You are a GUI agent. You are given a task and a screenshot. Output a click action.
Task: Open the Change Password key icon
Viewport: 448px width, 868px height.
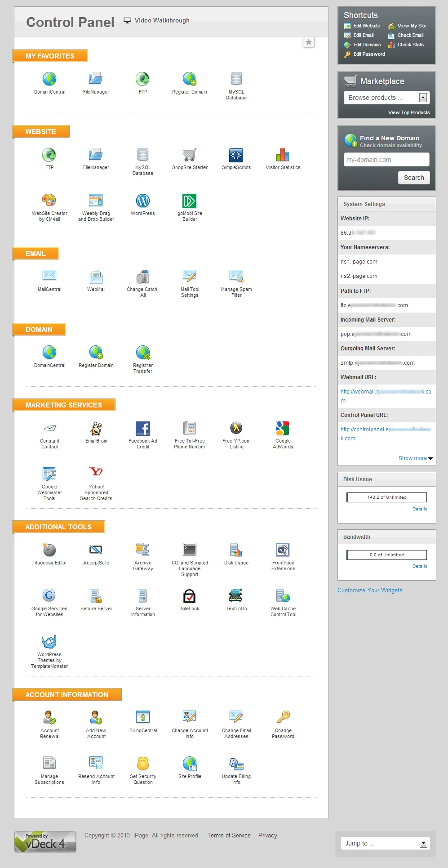pos(283,717)
